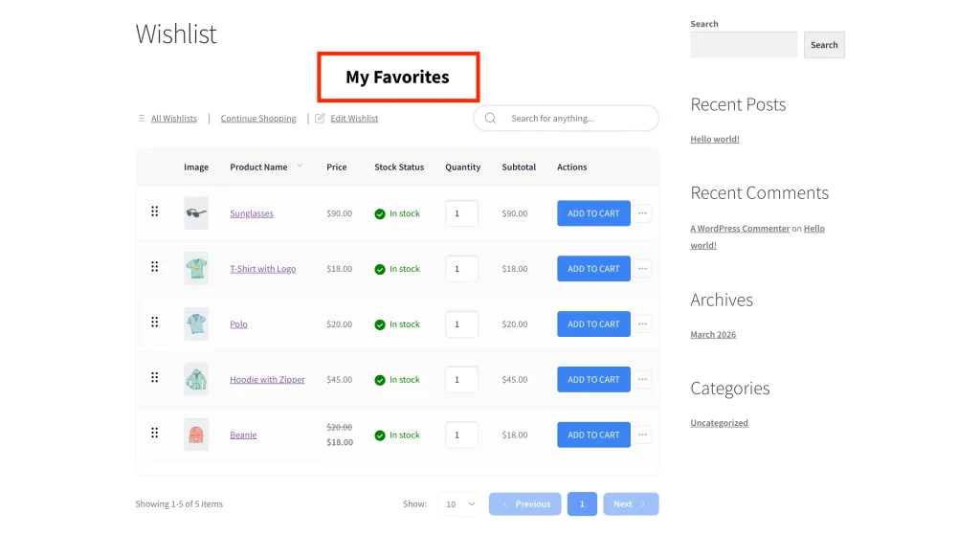The width and height of the screenshot is (980, 535).
Task: Open more options for Beanie
Action: [642, 435]
